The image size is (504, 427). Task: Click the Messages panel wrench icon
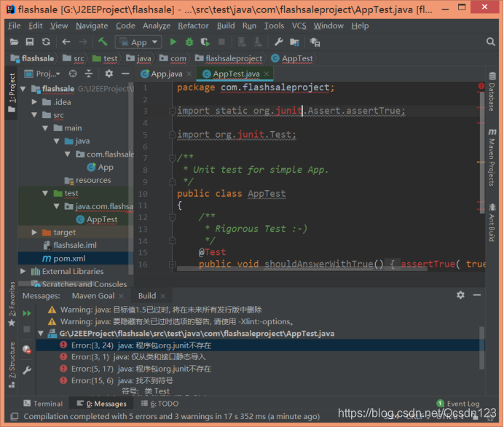(x=27, y=370)
